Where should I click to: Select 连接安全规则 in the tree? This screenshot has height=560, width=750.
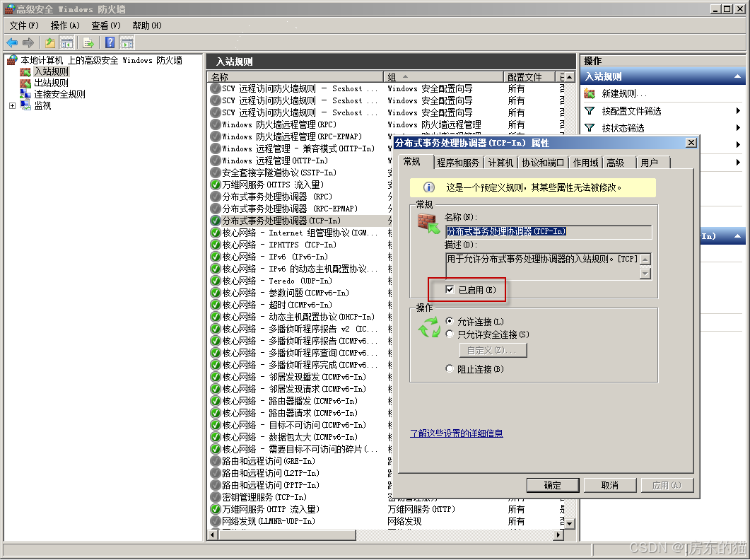(x=59, y=94)
